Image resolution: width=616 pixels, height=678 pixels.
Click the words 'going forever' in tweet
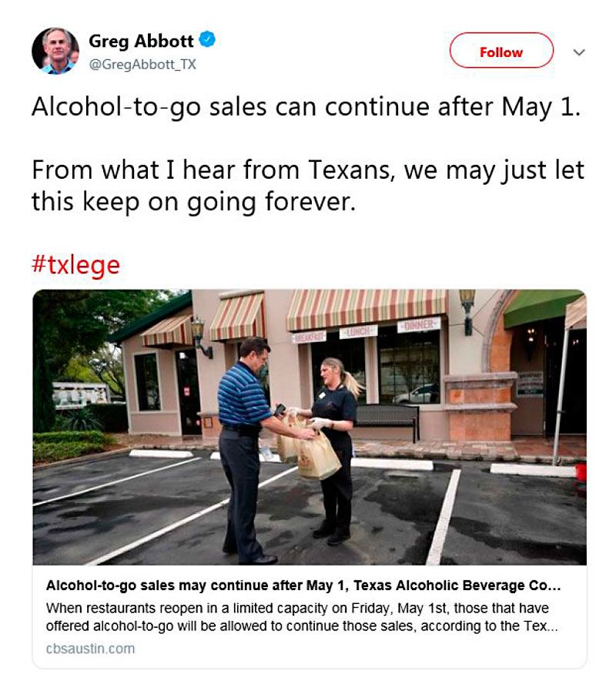(x=272, y=202)
